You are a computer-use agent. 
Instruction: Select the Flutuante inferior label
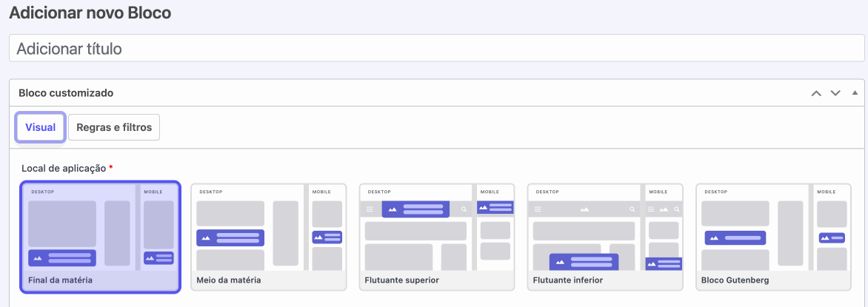point(568,280)
